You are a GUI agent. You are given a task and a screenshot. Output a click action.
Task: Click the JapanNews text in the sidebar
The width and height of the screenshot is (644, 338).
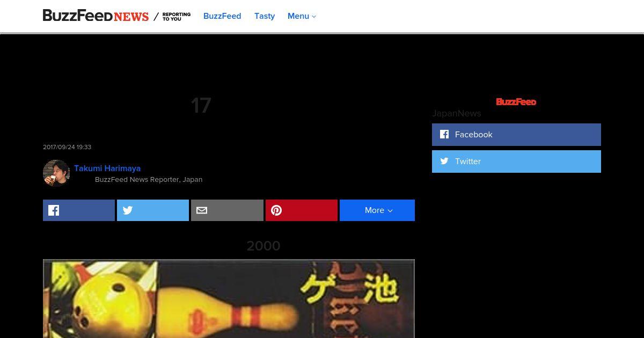457,113
